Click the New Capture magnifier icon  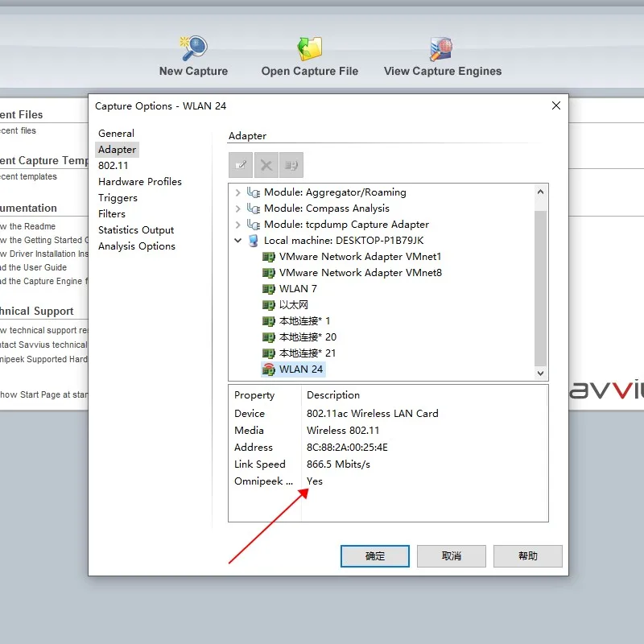[x=193, y=48]
